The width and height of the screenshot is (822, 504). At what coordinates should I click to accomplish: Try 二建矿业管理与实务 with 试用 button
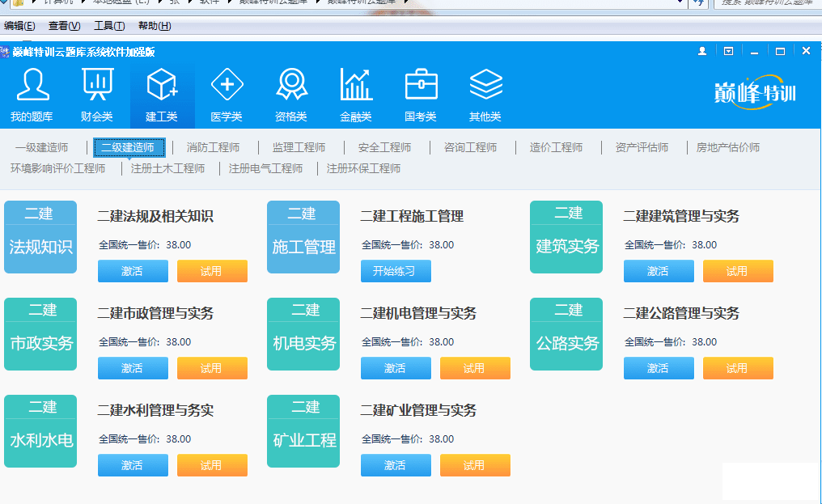point(475,465)
